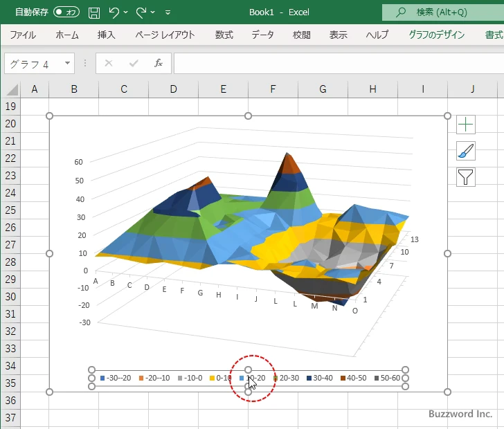Select row 37 header

10,417
